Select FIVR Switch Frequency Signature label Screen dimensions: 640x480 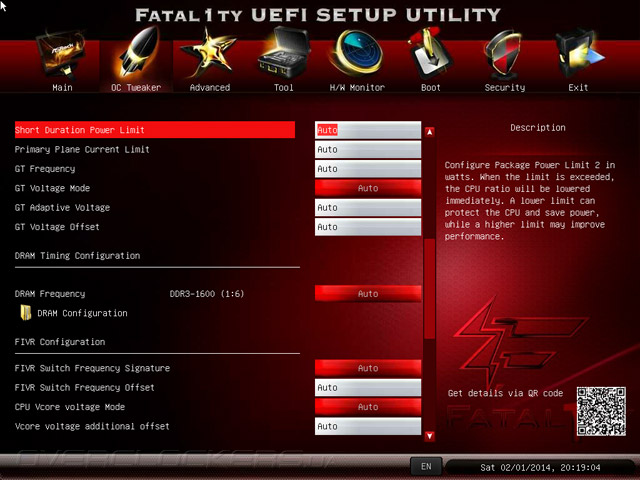[x=92, y=368]
